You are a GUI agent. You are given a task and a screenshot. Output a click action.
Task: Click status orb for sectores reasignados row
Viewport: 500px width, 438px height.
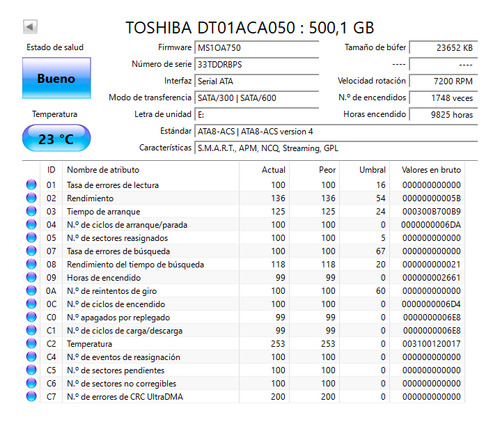pos(31,238)
